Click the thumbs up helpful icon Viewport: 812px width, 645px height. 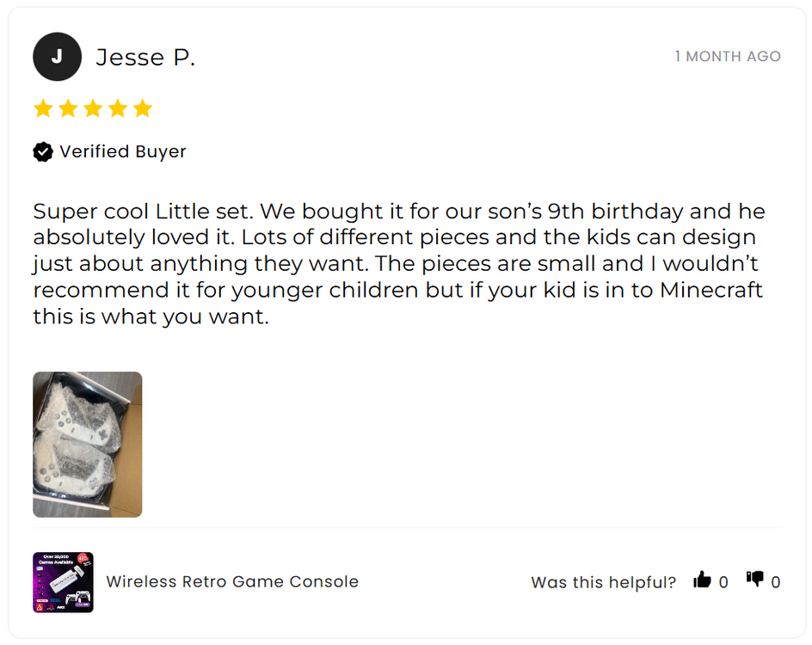coord(702,580)
